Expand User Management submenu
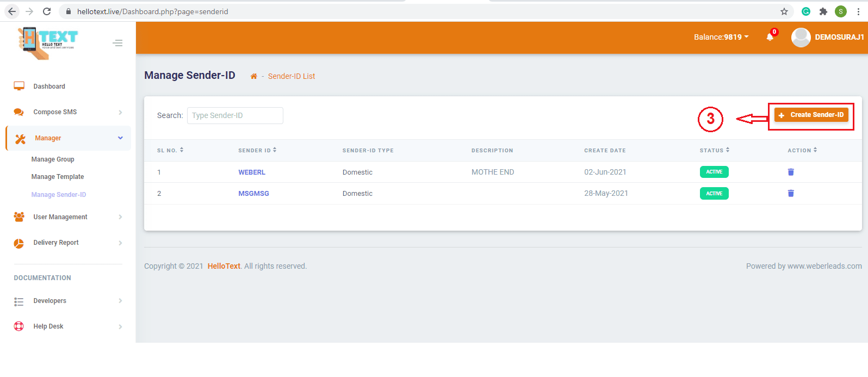Image resolution: width=868 pixels, height=377 pixels. click(x=68, y=217)
